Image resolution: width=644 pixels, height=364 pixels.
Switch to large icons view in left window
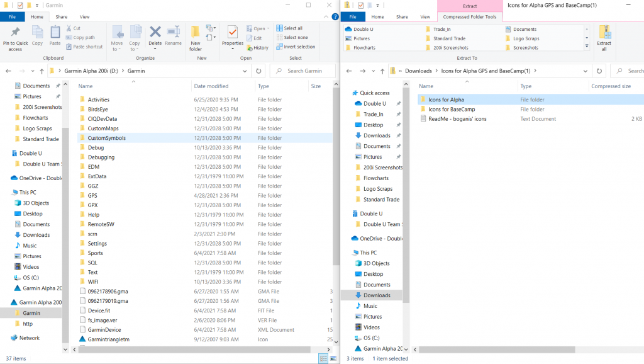pos(332,358)
